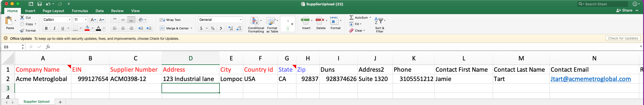Center text horizontally

point(123,28)
